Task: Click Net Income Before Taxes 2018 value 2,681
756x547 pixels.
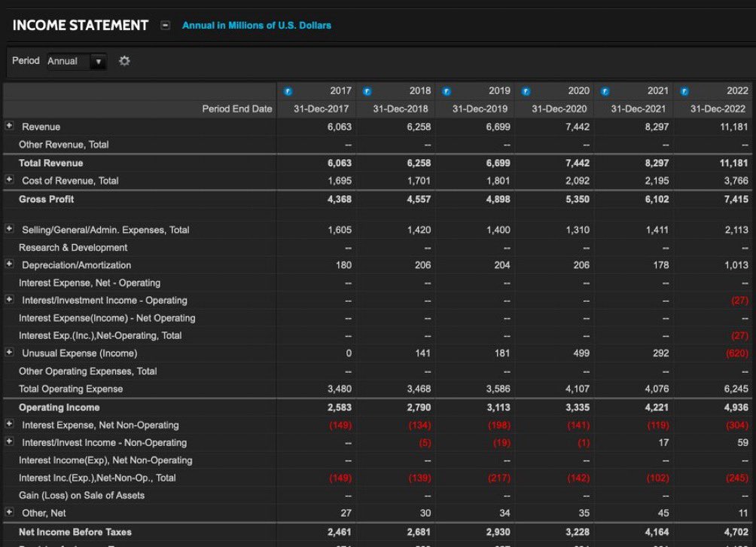Action: coord(419,532)
